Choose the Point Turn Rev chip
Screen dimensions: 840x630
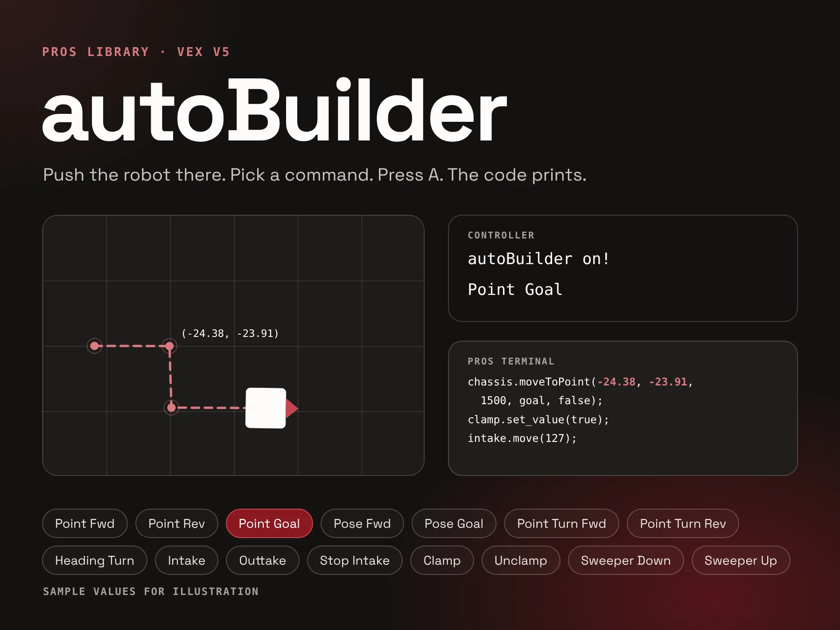(x=683, y=523)
